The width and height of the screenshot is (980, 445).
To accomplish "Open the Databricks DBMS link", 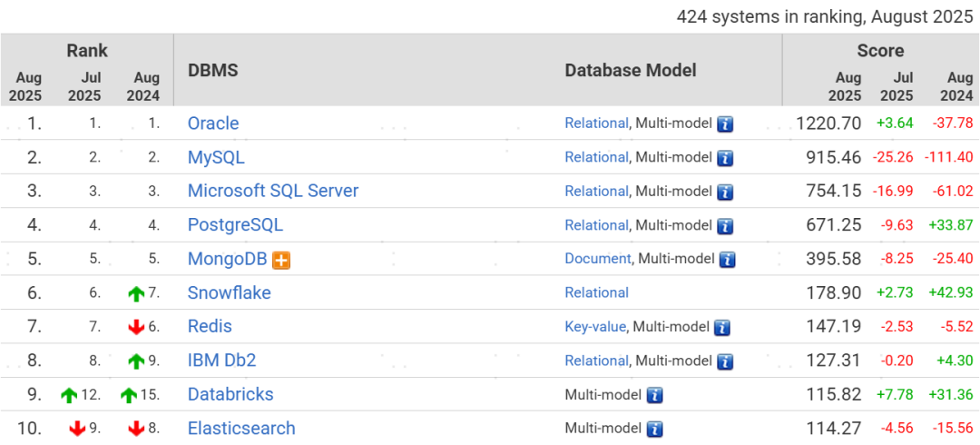I will (230, 394).
